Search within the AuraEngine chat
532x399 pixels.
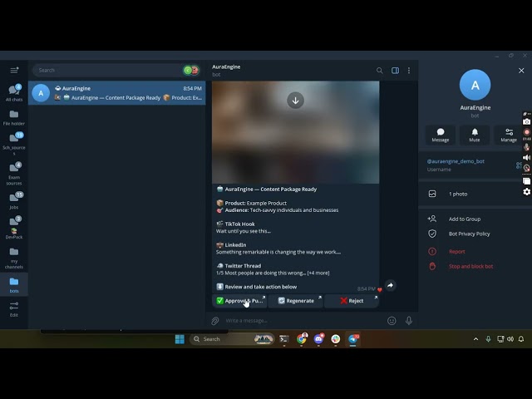(x=379, y=70)
